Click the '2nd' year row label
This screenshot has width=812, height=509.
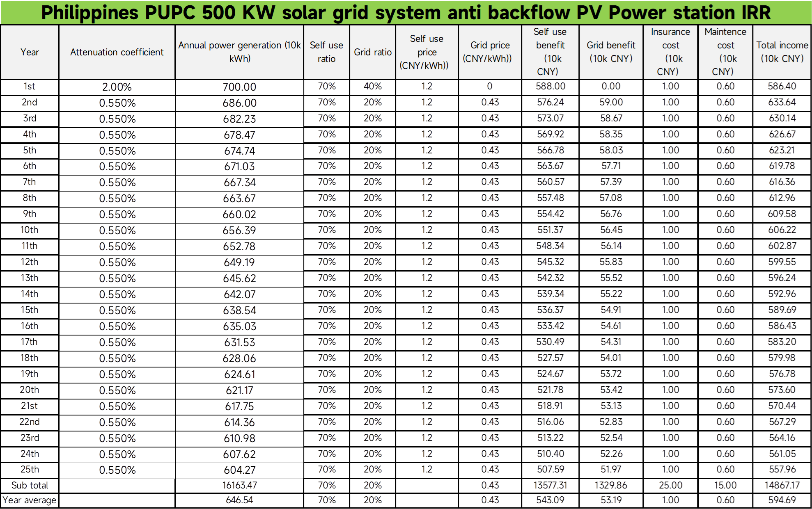pyautogui.click(x=30, y=103)
